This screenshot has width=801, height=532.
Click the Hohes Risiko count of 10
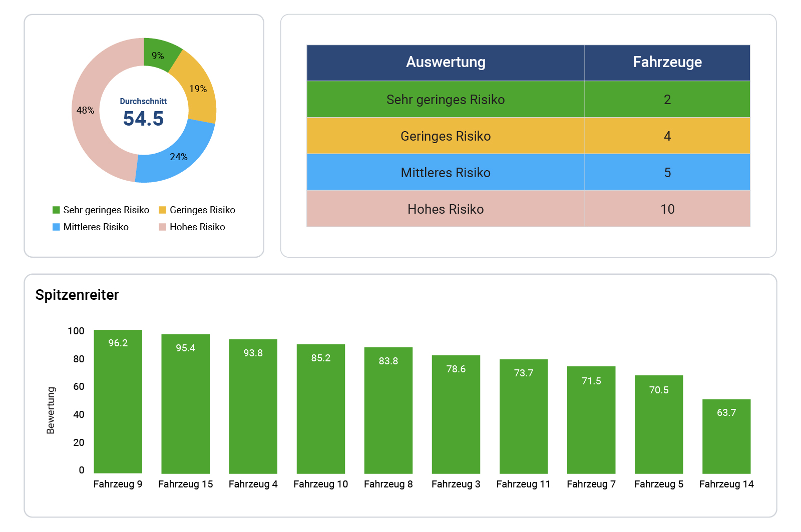(667, 209)
